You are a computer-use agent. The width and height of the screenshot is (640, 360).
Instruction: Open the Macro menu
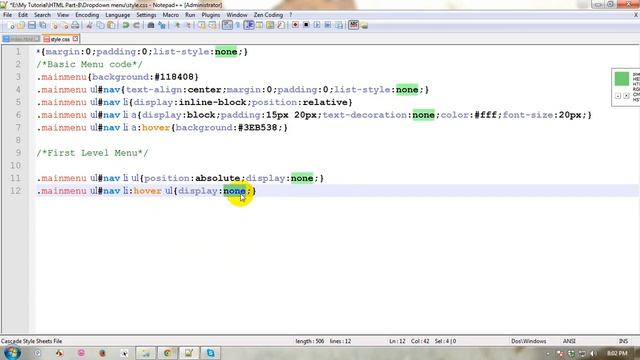pyautogui.click(x=171, y=15)
